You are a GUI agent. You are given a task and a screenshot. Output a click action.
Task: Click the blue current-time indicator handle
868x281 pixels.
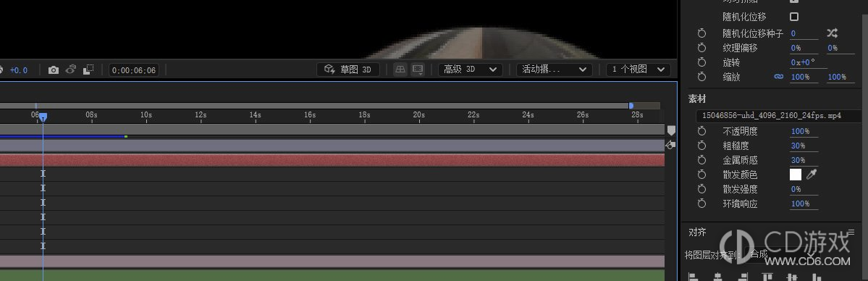point(43,117)
